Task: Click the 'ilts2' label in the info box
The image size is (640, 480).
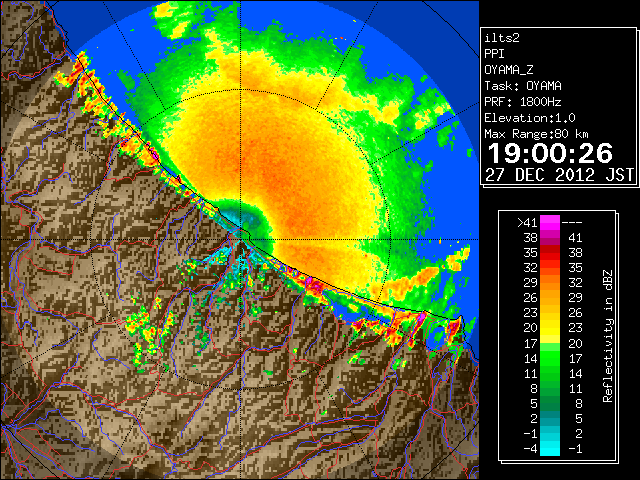Action: 502,38
